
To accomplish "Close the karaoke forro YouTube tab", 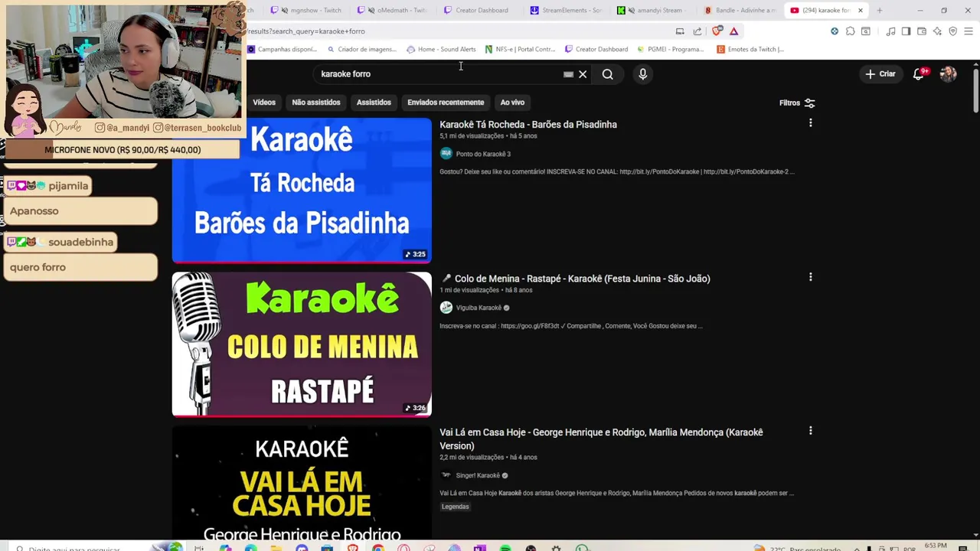I will coord(860,11).
